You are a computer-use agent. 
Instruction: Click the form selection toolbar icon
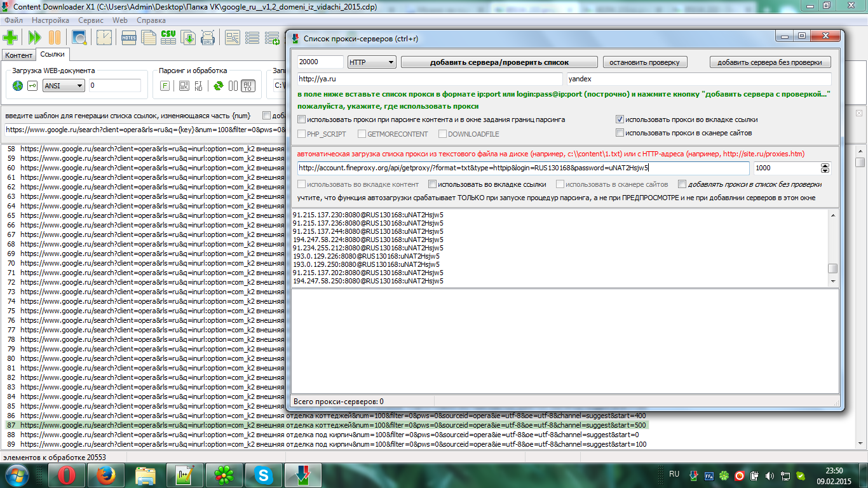pyautogui.click(x=233, y=37)
